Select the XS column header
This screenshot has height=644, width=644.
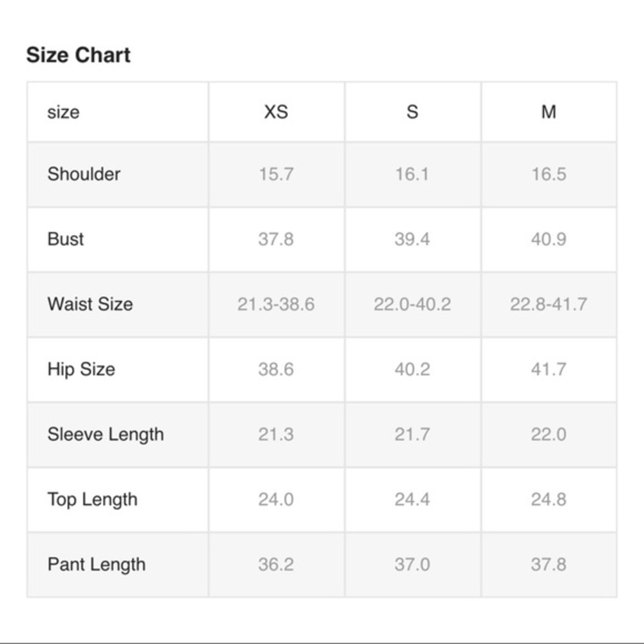click(276, 111)
